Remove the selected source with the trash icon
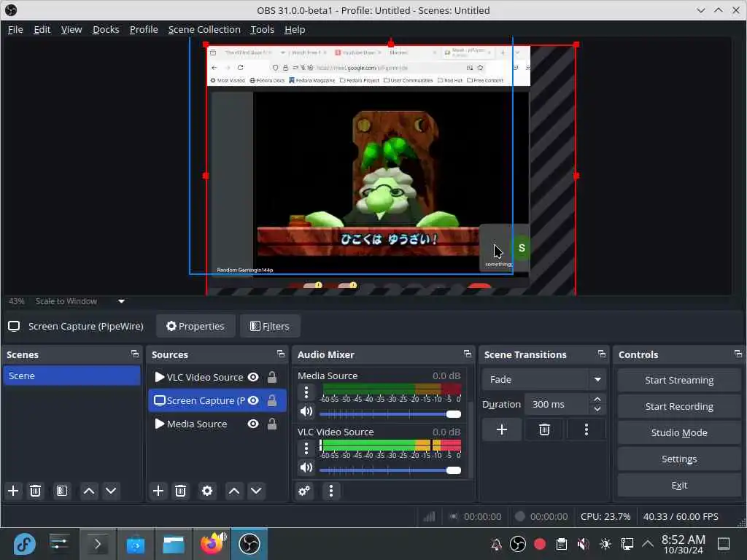747x560 pixels. pyautogui.click(x=180, y=491)
